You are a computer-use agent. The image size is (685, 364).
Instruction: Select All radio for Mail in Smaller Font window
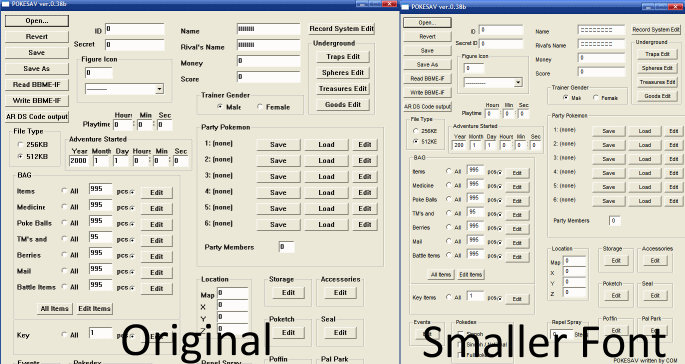449,241
